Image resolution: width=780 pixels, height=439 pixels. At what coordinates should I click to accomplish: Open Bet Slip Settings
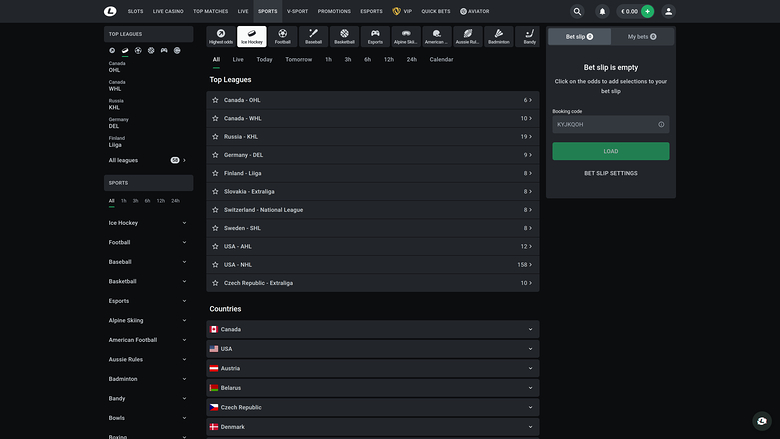coord(610,173)
